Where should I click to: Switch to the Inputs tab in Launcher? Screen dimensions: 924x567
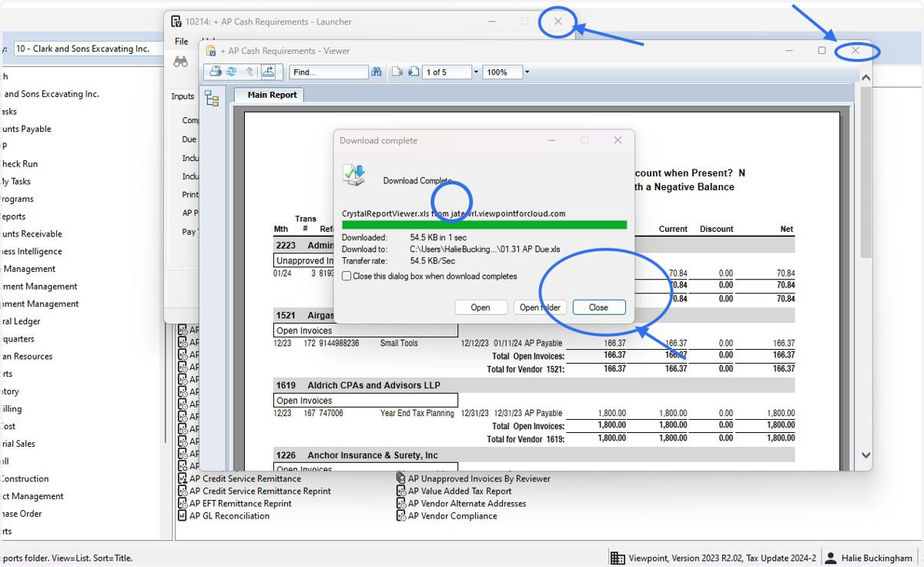click(182, 96)
